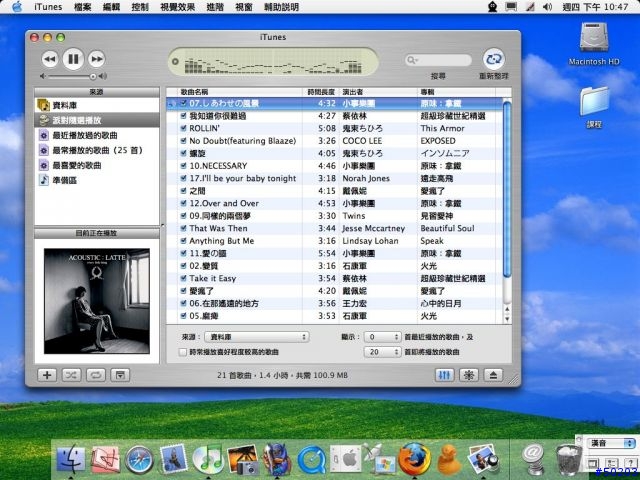Click the display mode toggle circle in LCD
Image resolution: width=640 pixels, height=480 pixels.
[176, 62]
